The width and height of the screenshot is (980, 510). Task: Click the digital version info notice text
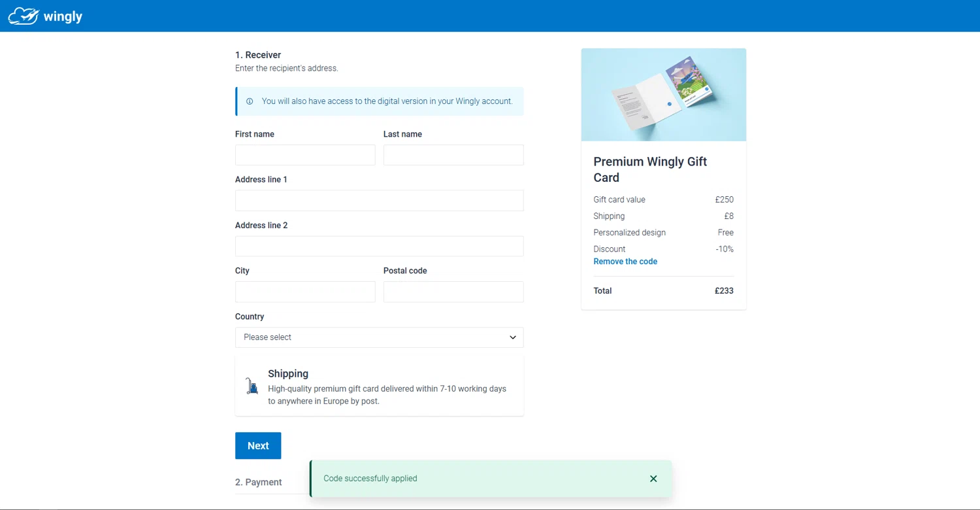point(387,101)
